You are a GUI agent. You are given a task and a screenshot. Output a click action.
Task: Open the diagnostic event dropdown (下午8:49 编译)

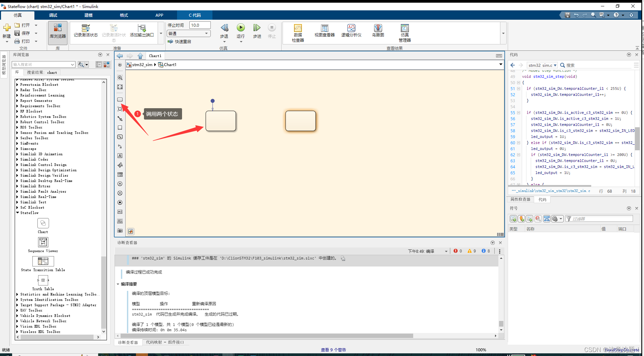click(x=428, y=251)
